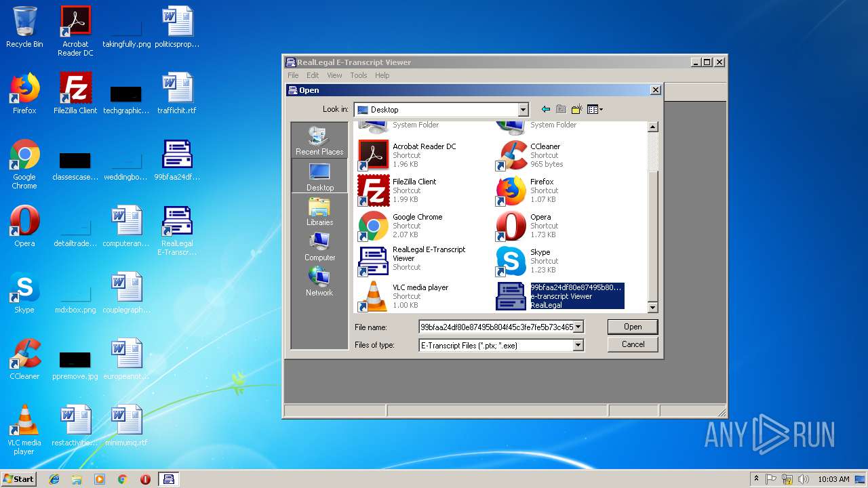This screenshot has height=488, width=868.
Task: Close the Open dialog
Action: [655, 90]
